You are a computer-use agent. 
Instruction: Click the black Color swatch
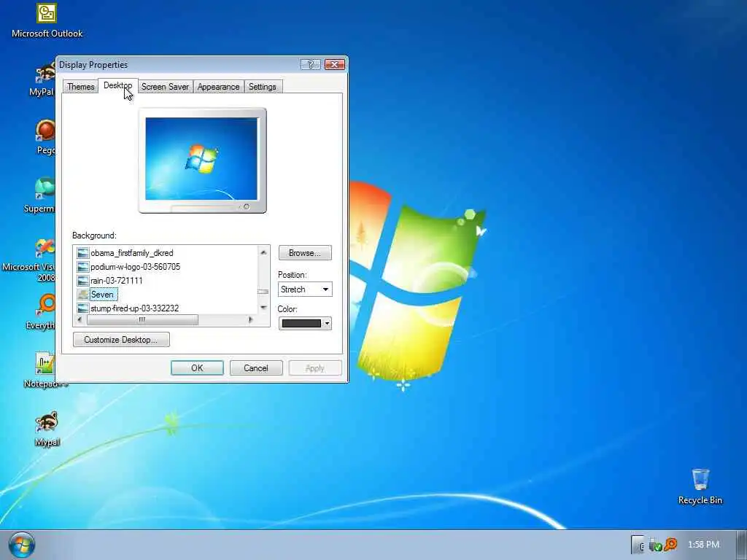(301, 323)
